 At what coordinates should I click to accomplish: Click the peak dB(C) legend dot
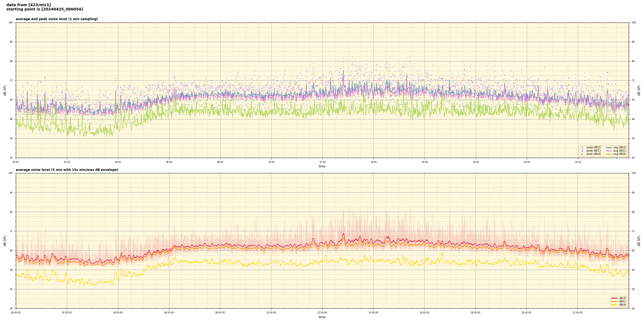[582, 151]
